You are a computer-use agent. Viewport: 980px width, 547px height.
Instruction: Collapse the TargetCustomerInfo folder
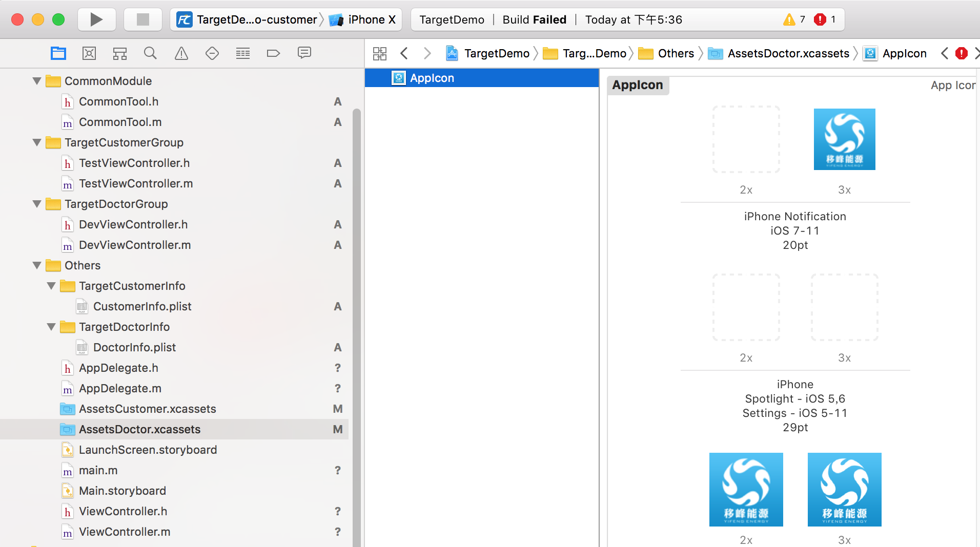coord(51,286)
